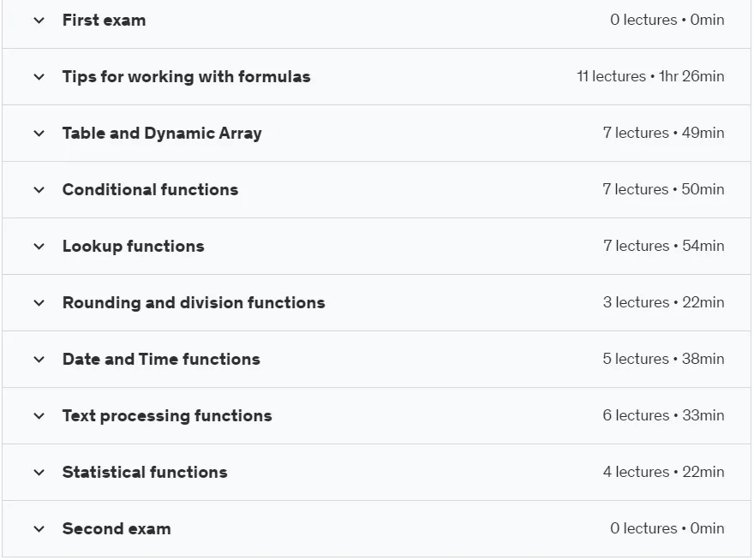Open the First exam section title
The image size is (754, 560).
tap(104, 21)
